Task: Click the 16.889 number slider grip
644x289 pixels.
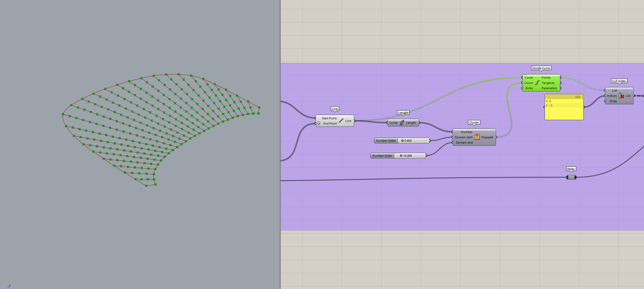Action: pyautogui.click(x=401, y=156)
